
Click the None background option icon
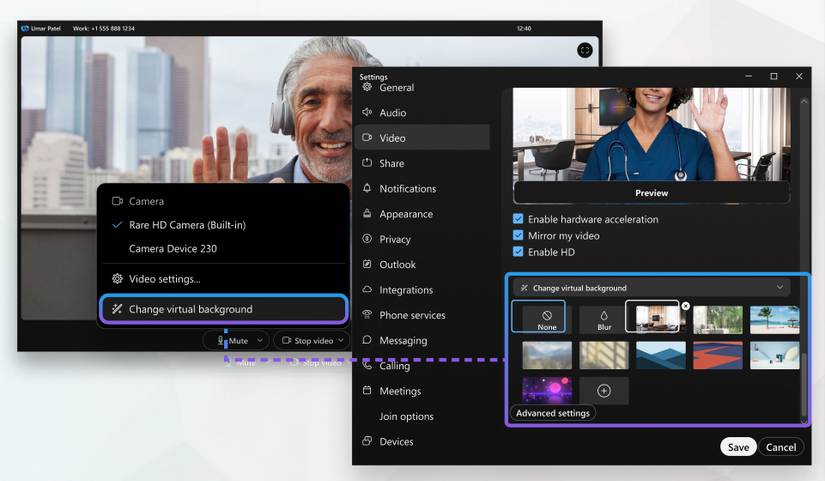click(x=546, y=315)
